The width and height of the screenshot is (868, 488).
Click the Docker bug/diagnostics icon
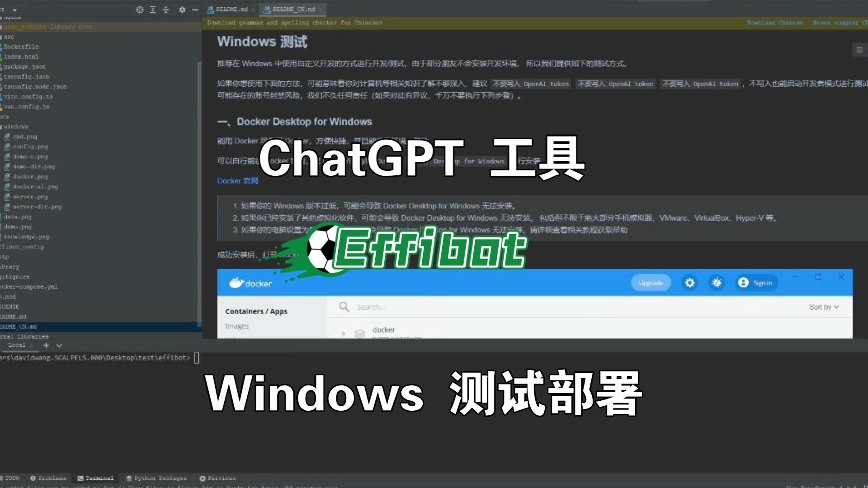717,282
